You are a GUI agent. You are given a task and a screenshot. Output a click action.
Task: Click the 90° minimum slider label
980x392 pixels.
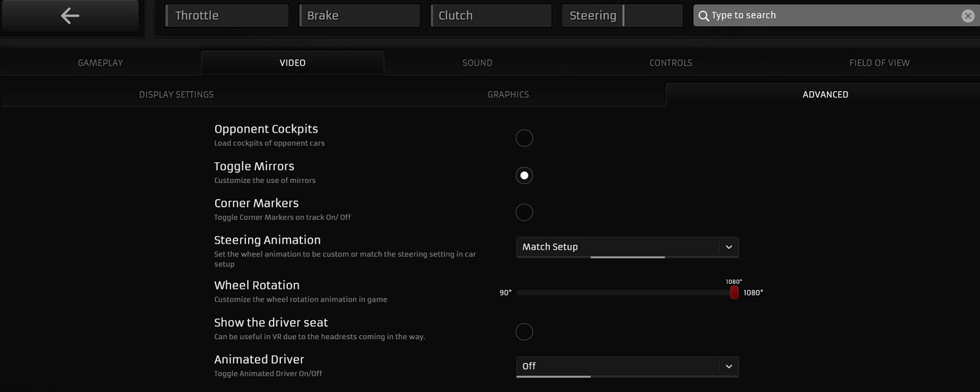(505, 292)
